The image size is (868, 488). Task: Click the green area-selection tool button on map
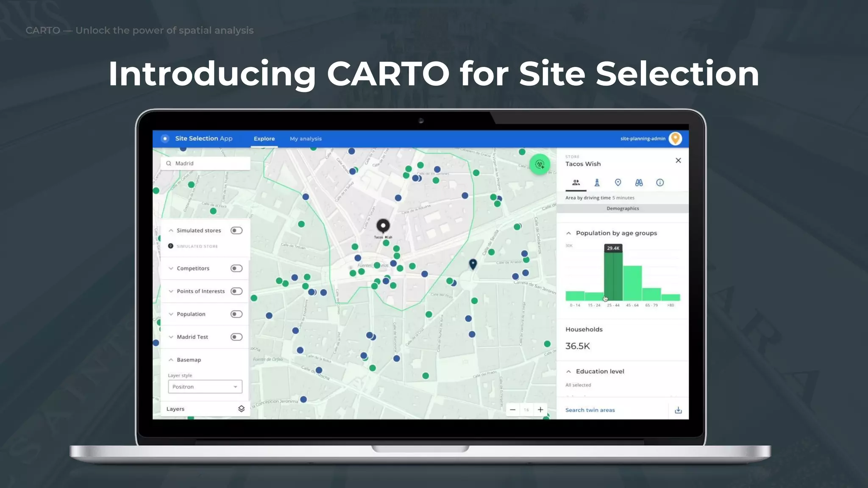pos(540,164)
